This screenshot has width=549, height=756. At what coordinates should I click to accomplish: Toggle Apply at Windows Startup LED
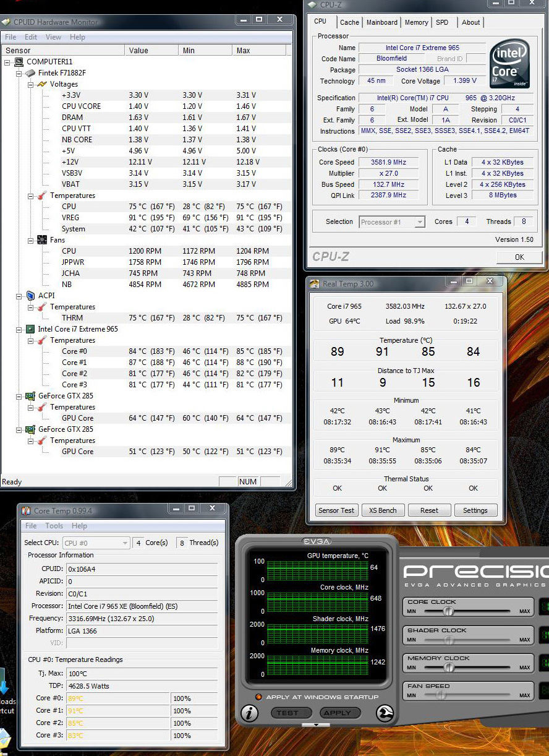(259, 697)
